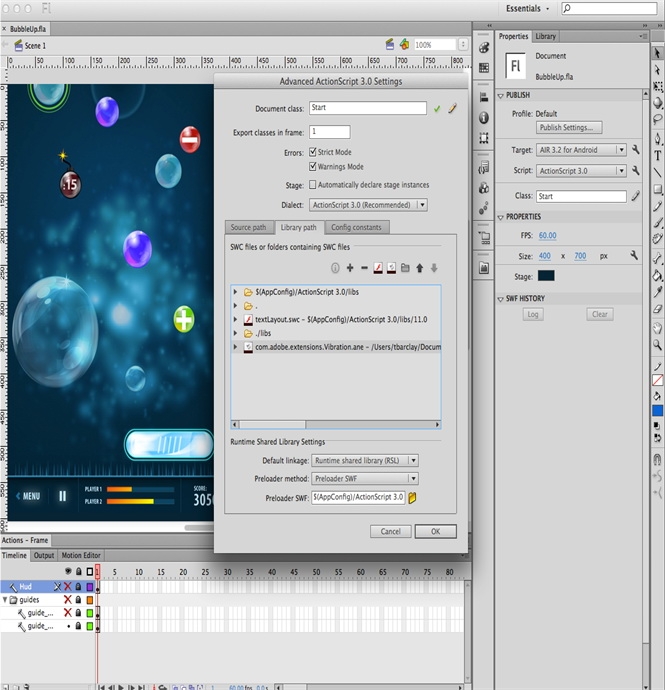Click the OK button in the dialog
This screenshot has width=665, height=690.
click(x=435, y=532)
